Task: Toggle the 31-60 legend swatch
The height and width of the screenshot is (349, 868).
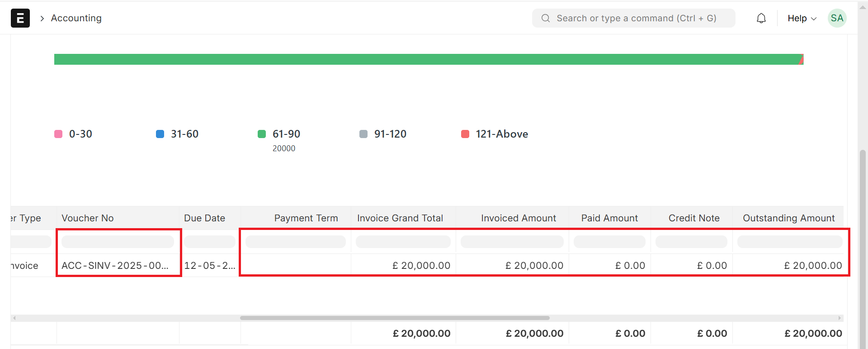Action: point(160,134)
